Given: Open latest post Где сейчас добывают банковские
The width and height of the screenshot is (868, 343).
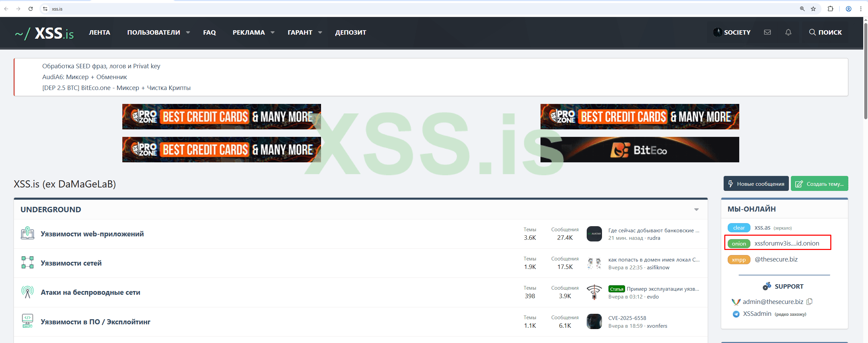Looking at the screenshot, I should 654,230.
